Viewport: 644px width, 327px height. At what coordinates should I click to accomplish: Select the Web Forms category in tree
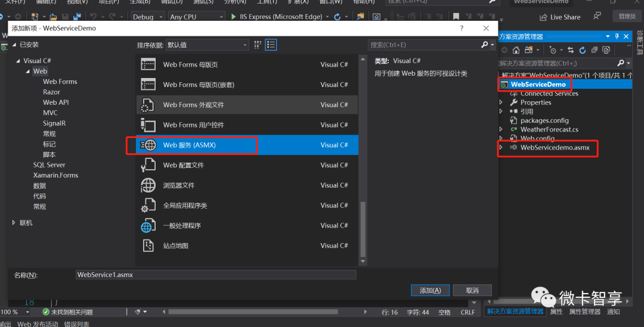click(60, 82)
